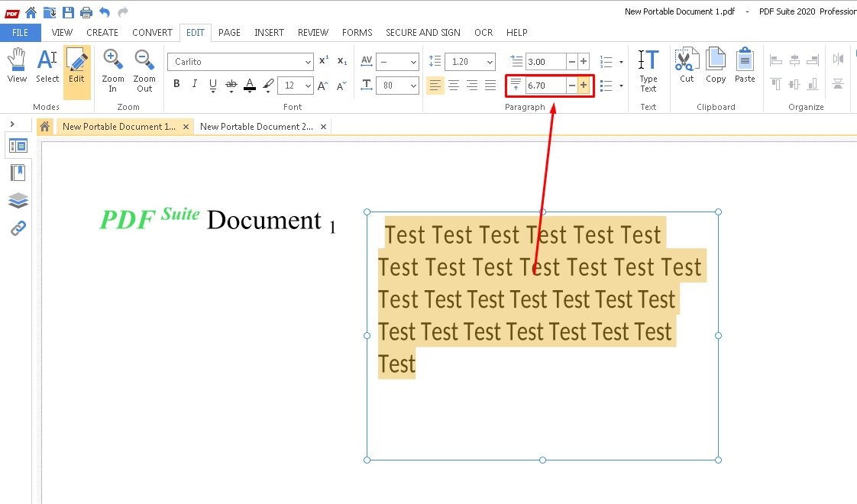Screen dimensions: 857x504
Task: Close the New Portable Document 1 tab
Action: [x=186, y=127]
